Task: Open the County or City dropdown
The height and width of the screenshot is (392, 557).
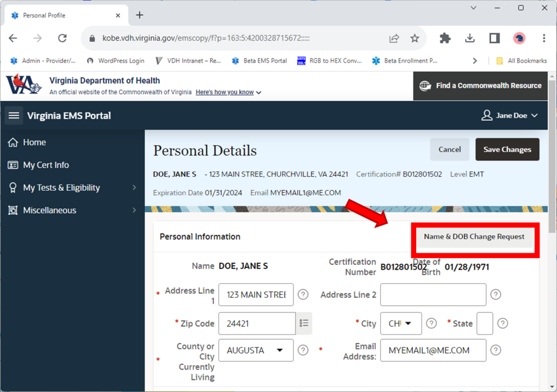Action: tap(256, 351)
